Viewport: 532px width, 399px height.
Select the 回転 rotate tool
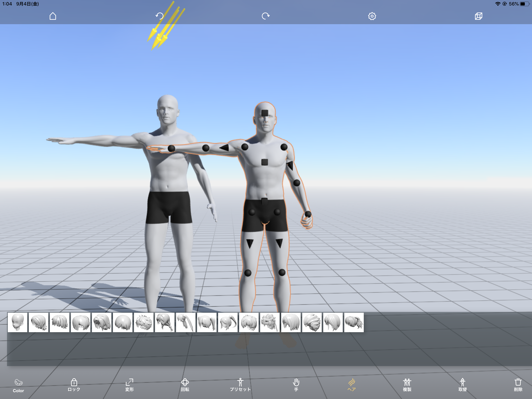click(x=185, y=385)
